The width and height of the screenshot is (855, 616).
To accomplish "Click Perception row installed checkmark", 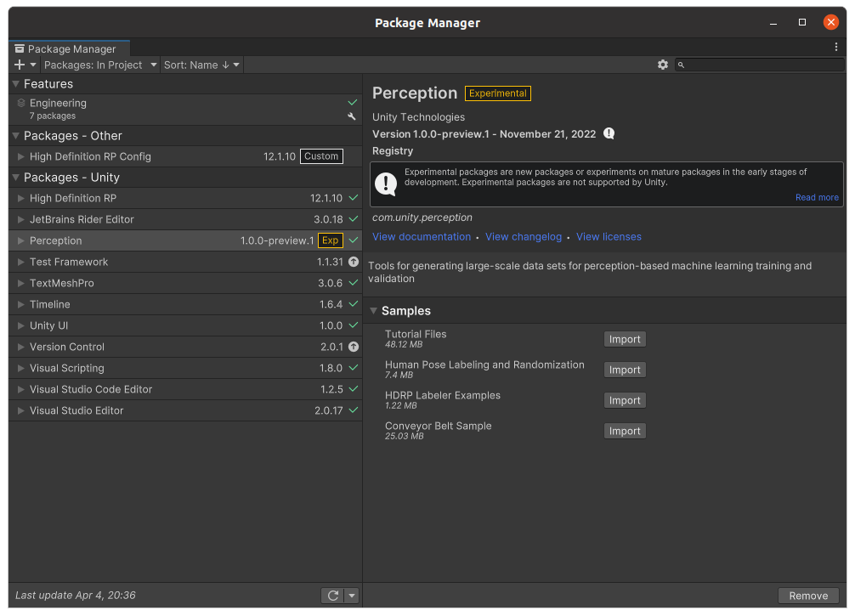I will (x=354, y=240).
